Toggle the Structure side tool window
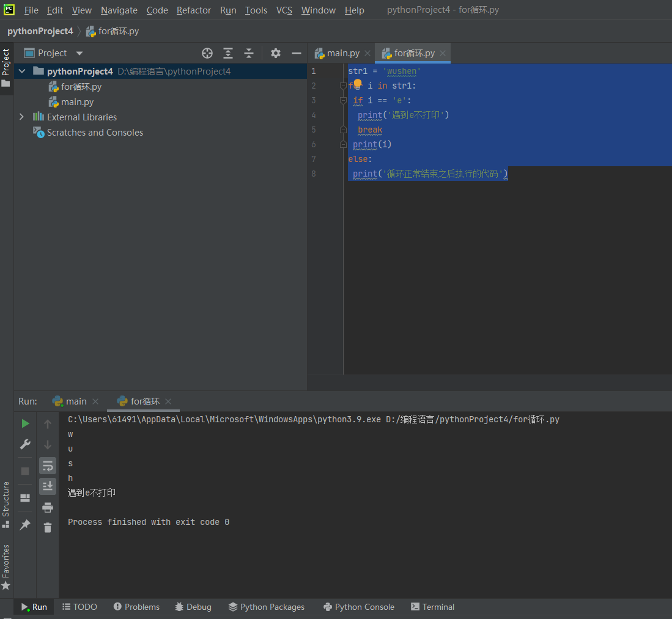The width and height of the screenshot is (672, 619). coord(6,504)
